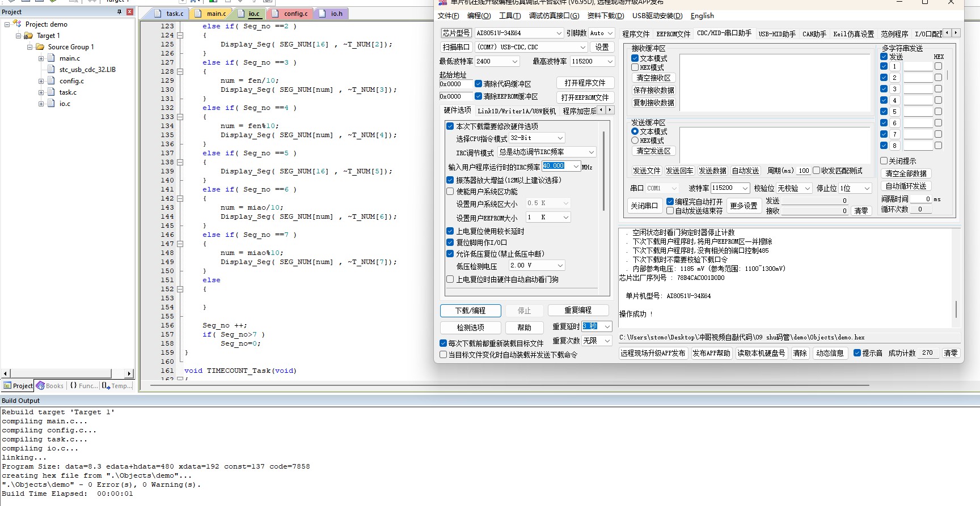Click the 扫描串口 button
This screenshot has height=506, width=980.
(456, 47)
